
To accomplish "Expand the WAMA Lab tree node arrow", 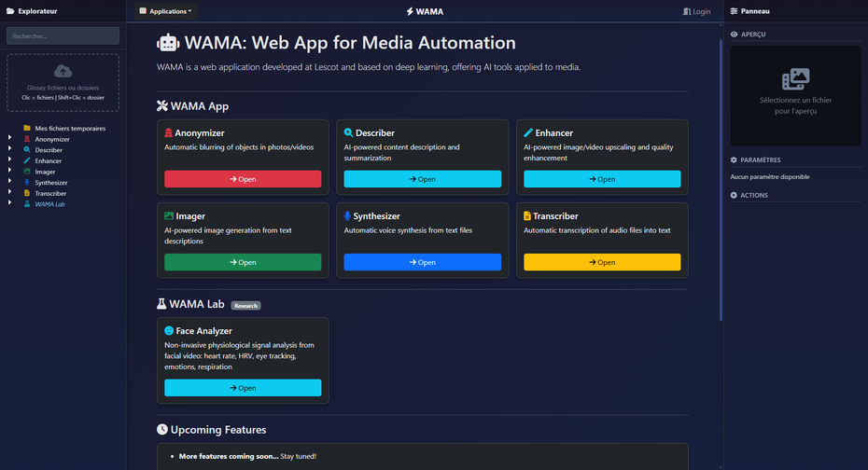I will click(10, 204).
